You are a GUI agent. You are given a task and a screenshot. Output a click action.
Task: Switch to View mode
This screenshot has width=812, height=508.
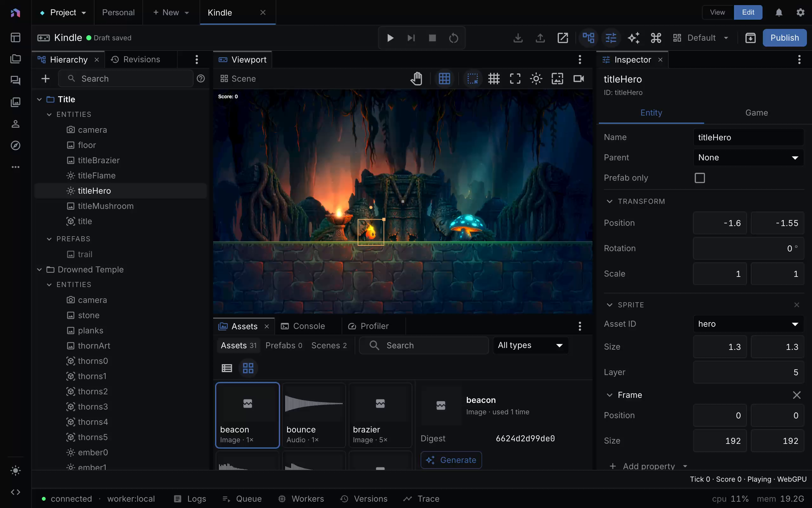[717, 12]
